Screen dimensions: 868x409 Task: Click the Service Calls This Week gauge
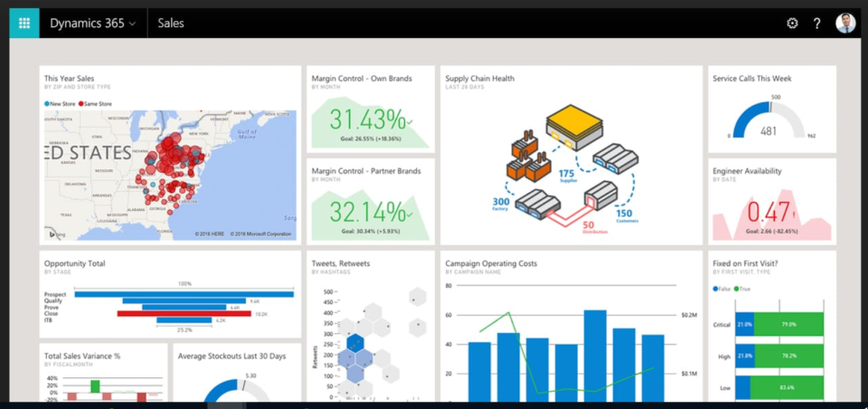point(769,122)
